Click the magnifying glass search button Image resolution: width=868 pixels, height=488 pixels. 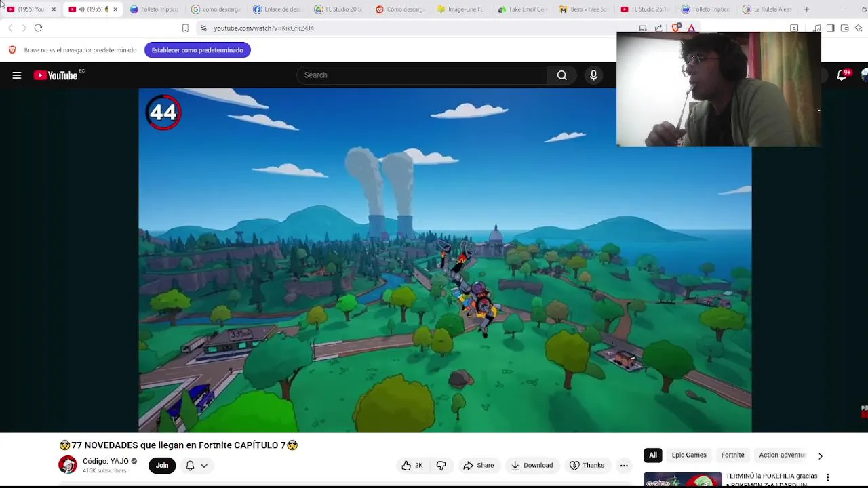coord(562,75)
